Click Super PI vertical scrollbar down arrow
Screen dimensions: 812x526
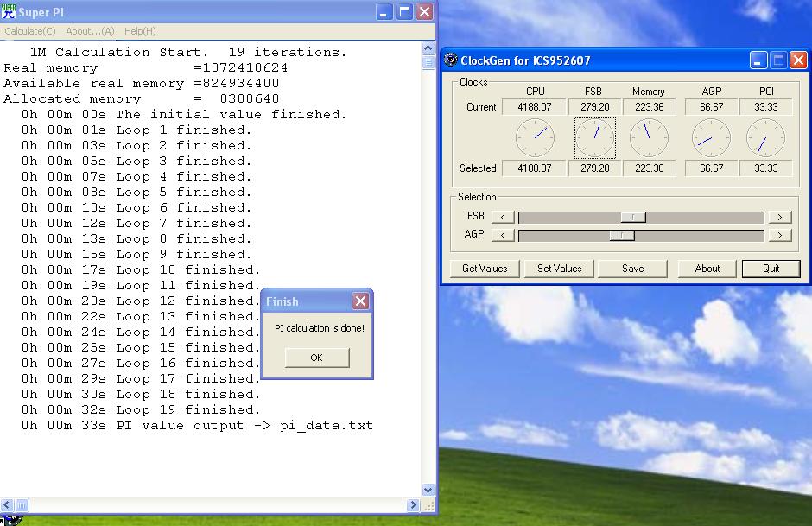click(428, 490)
